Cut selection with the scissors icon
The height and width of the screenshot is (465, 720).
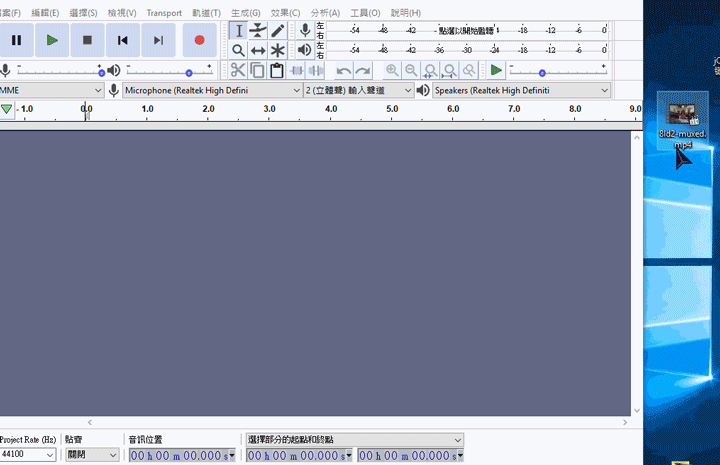click(238, 70)
